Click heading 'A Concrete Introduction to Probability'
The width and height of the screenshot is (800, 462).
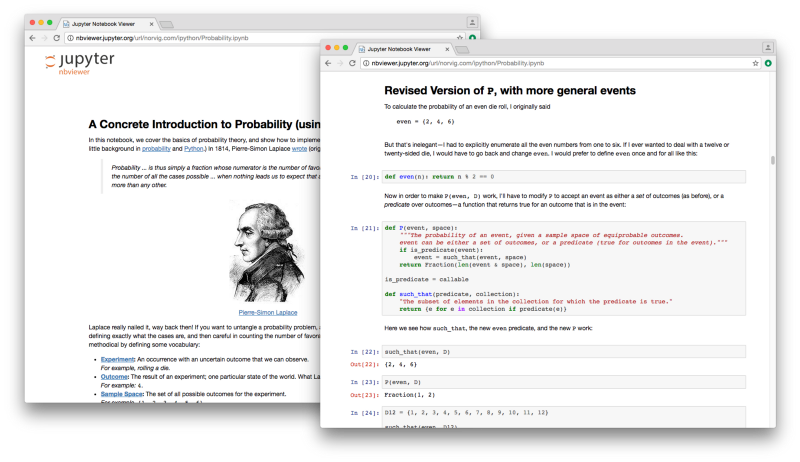pos(205,124)
